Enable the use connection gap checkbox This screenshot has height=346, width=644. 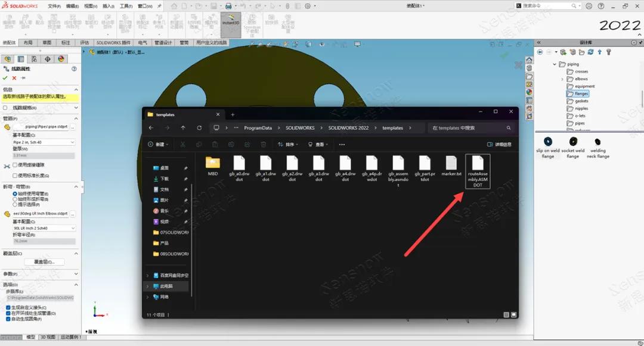point(15,165)
